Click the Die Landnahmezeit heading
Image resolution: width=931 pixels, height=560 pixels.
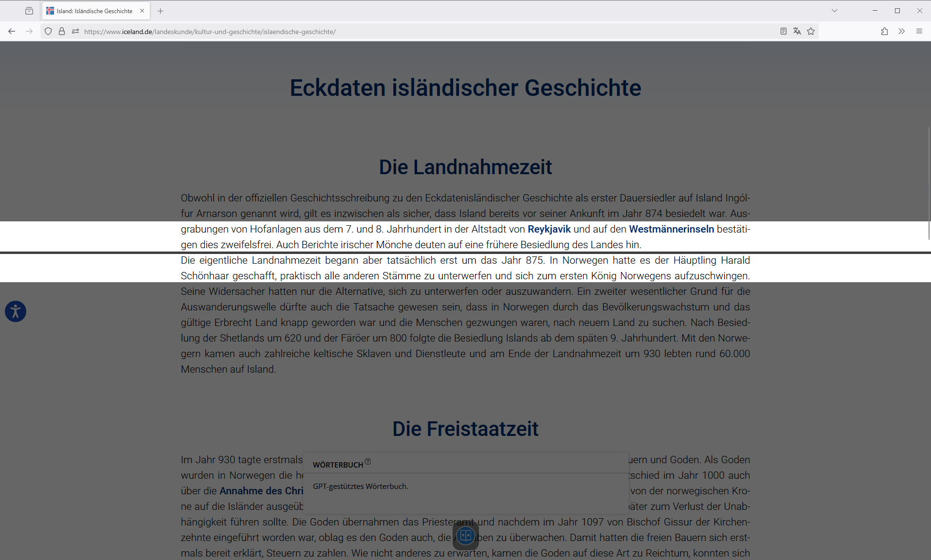[x=465, y=167]
